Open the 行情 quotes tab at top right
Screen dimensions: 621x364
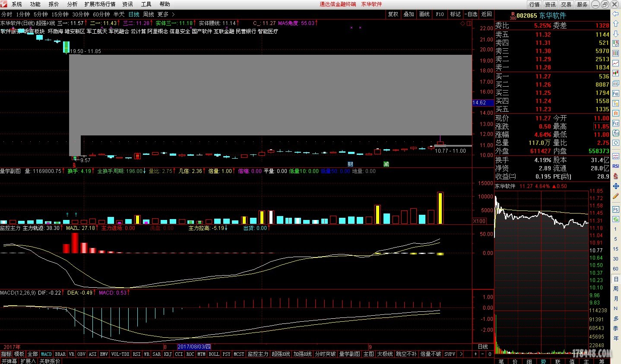pos(535,4)
